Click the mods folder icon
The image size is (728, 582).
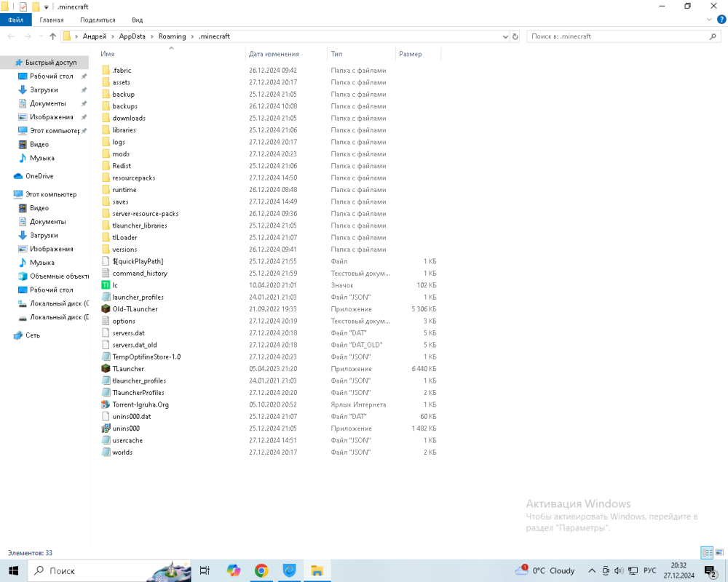click(106, 154)
